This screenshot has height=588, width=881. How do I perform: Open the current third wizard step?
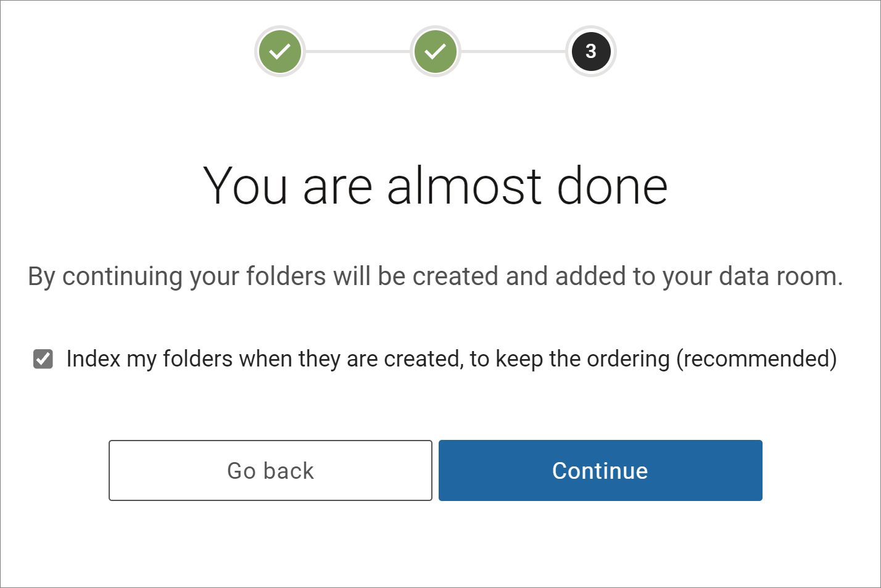pyautogui.click(x=591, y=51)
